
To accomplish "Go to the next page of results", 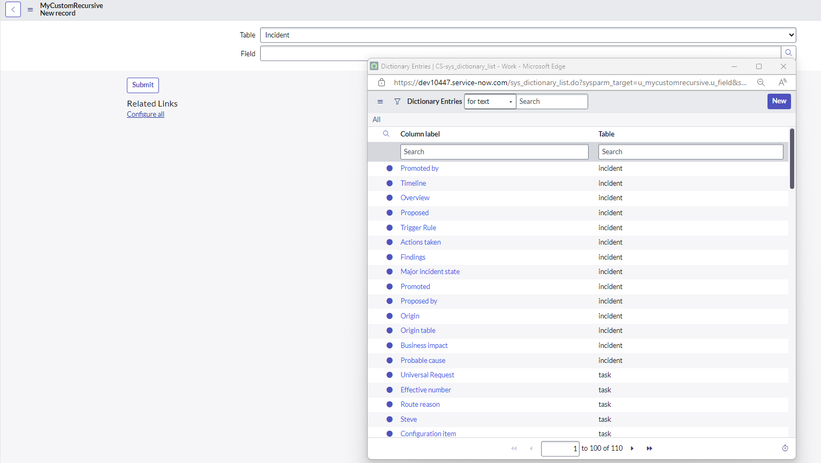I will point(632,448).
